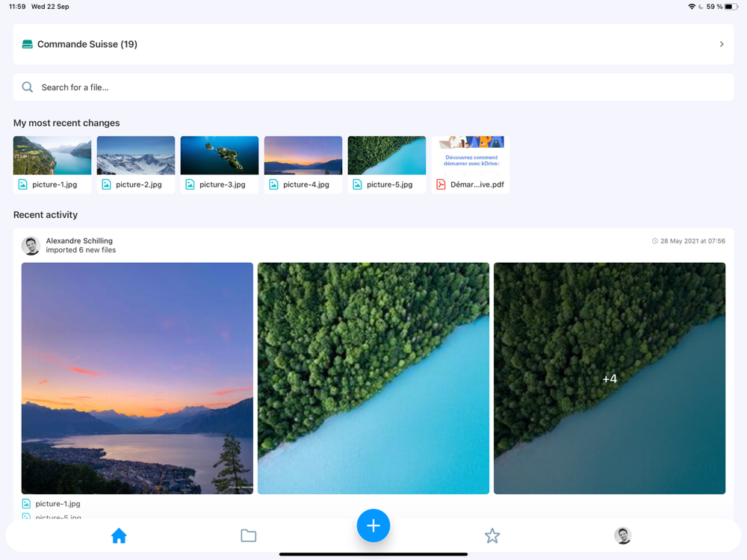Focus the Search for a file field
This screenshot has width=747, height=560.
(x=373, y=87)
